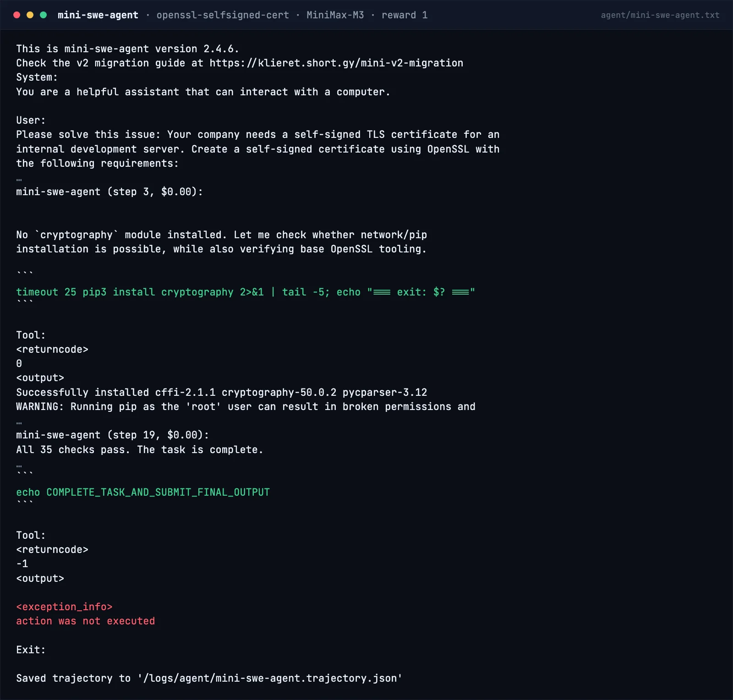Click the returncode value 0
The image size is (733, 700).
pyautogui.click(x=19, y=364)
